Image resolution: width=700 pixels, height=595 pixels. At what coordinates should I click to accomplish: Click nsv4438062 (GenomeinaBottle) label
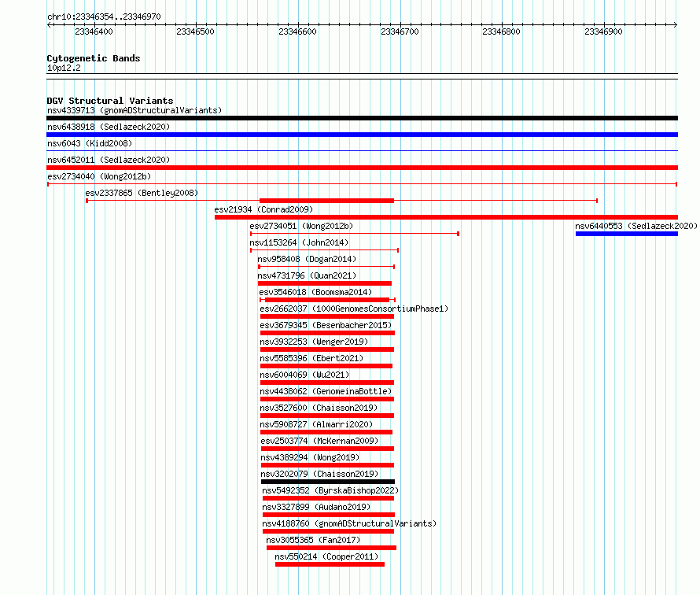pyautogui.click(x=326, y=391)
